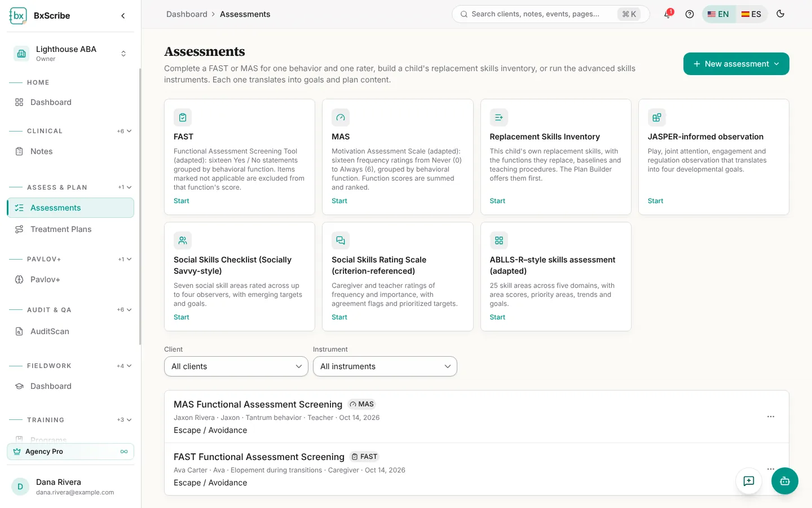
Task: Open Pavlov+ in the sidebar
Action: (70, 279)
